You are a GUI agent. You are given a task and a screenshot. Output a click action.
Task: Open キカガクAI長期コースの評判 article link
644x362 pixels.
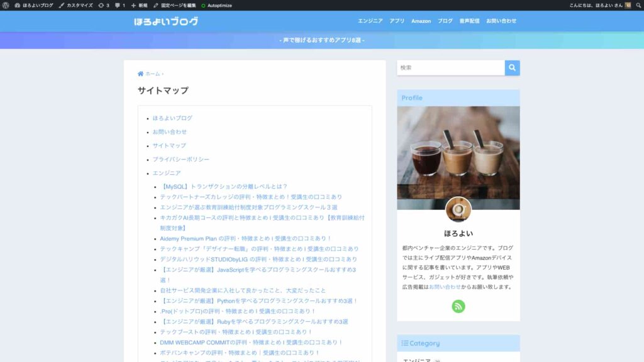pos(262,223)
